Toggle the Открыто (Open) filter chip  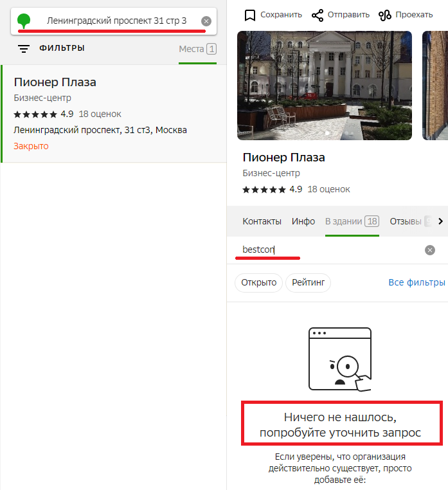coord(258,282)
